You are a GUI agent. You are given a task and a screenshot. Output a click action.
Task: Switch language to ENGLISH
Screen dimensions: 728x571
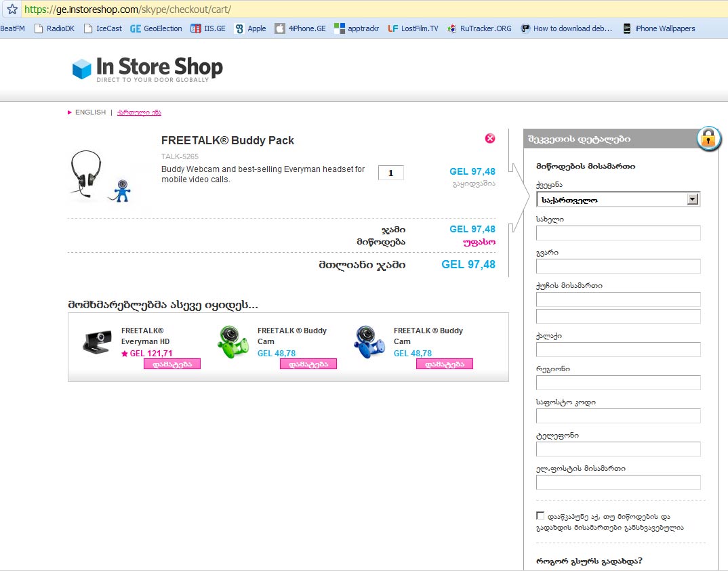[91, 112]
